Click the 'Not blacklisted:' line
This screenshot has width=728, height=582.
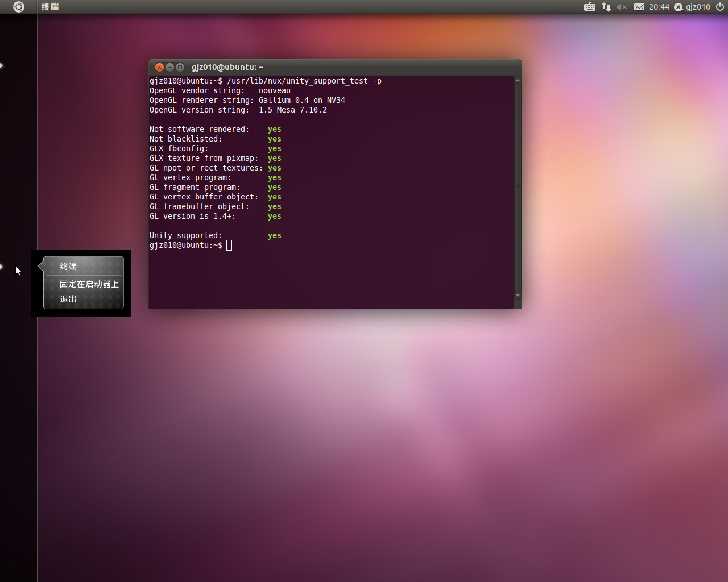[216, 139]
